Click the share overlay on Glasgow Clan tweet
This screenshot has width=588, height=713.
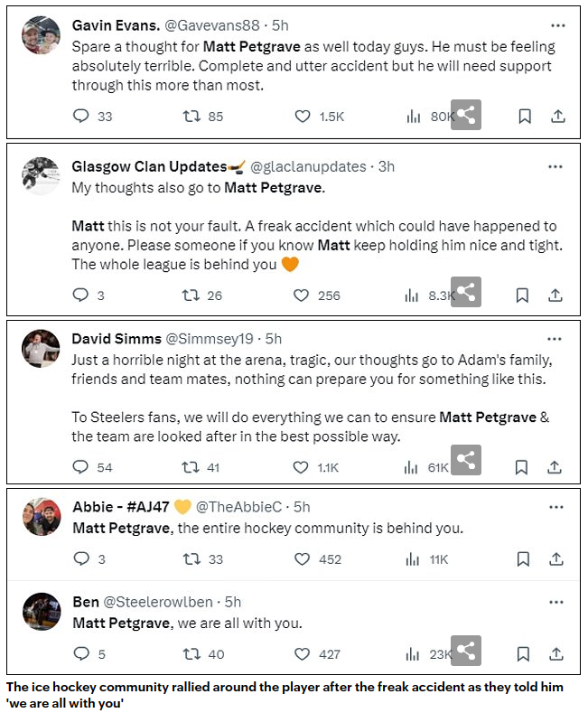[466, 292]
